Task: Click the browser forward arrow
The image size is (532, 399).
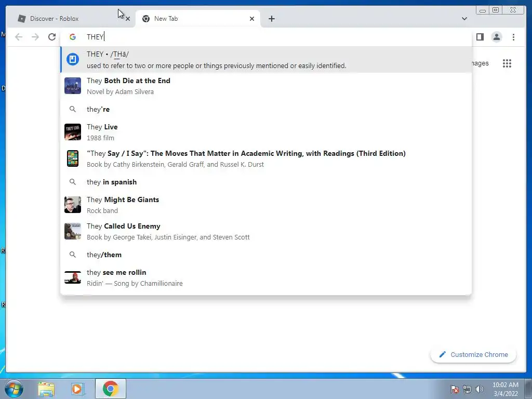Action: (35, 37)
